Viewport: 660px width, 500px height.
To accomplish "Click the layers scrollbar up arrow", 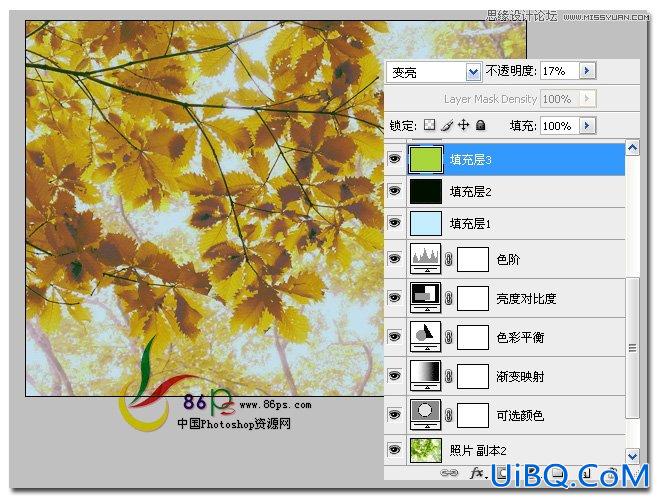I will (632, 148).
